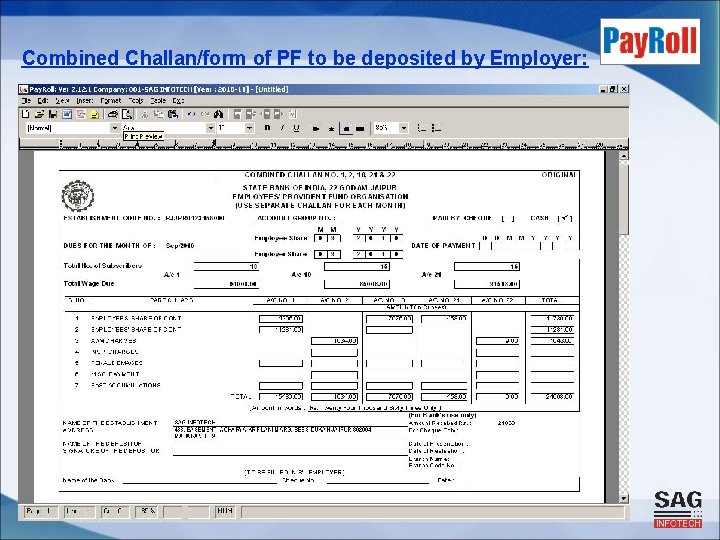The height and width of the screenshot is (540, 720).
Task: Click the A/c 10 subscribers field
Action: click(357, 266)
